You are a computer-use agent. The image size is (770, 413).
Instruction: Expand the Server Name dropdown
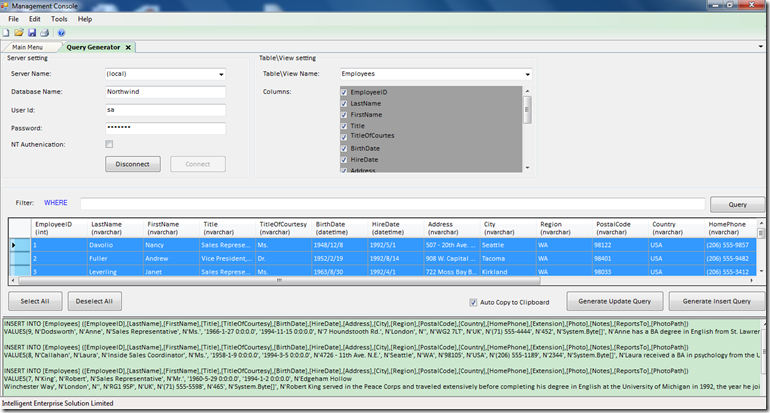click(x=220, y=74)
